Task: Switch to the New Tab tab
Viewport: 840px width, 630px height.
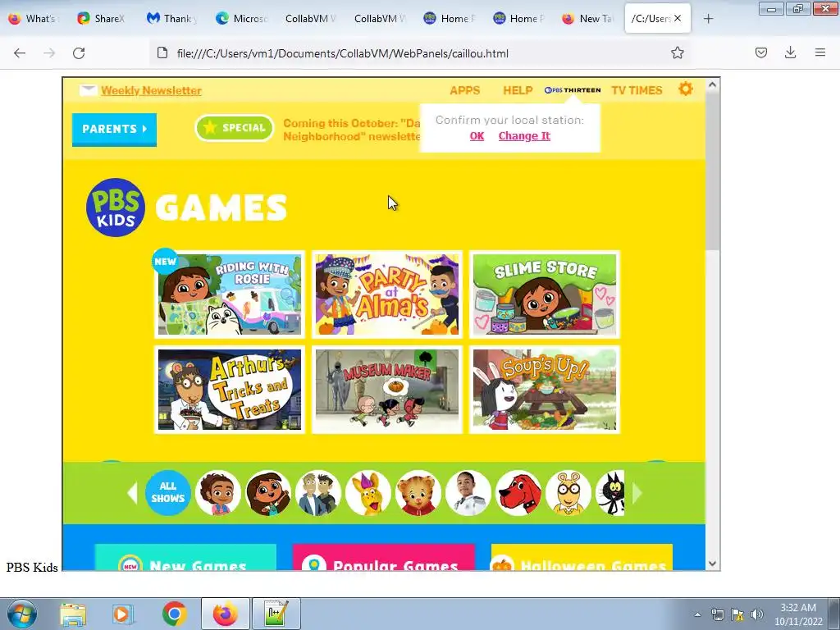Action: click(587, 19)
